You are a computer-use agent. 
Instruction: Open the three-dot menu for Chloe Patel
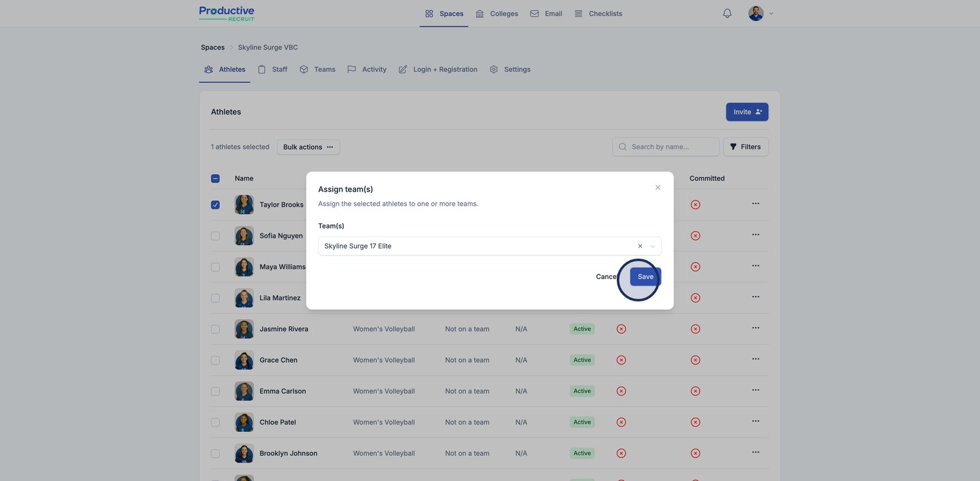[755, 422]
